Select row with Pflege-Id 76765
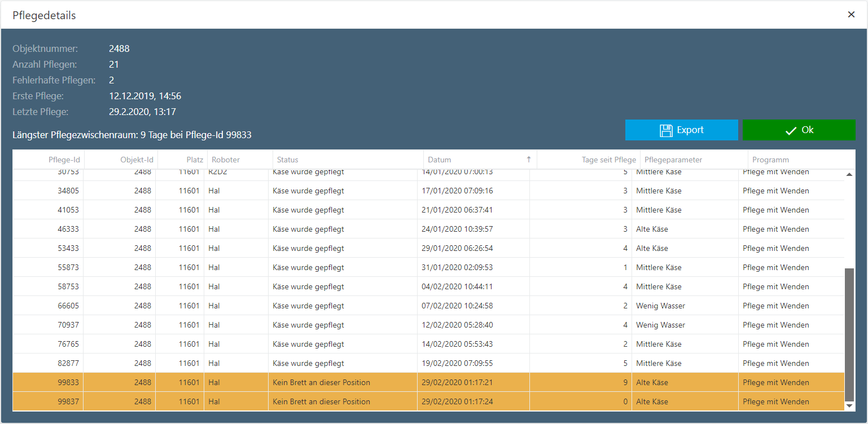Image resolution: width=868 pixels, height=424 pixels. [428, 344]
